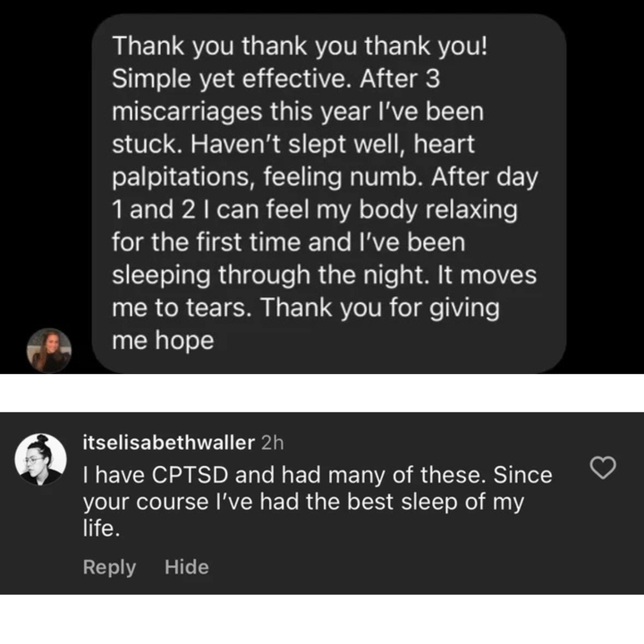Click the white band between the two screenshots

pos(322,393)
